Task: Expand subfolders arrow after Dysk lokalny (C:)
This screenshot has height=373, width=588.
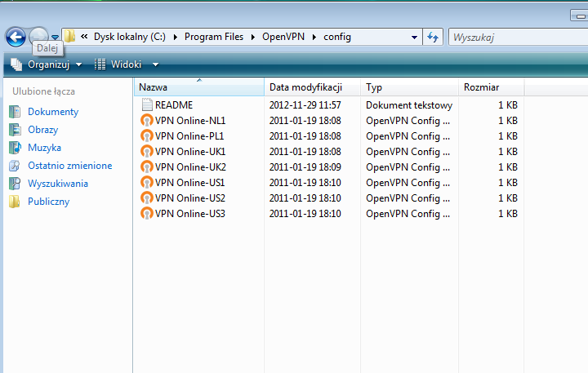Action: coord(175,37)
